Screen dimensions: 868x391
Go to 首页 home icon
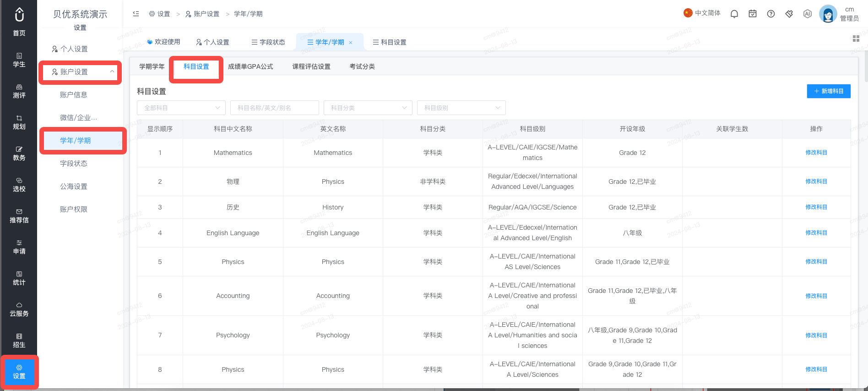pyautogui.click(x=19, y=22)
